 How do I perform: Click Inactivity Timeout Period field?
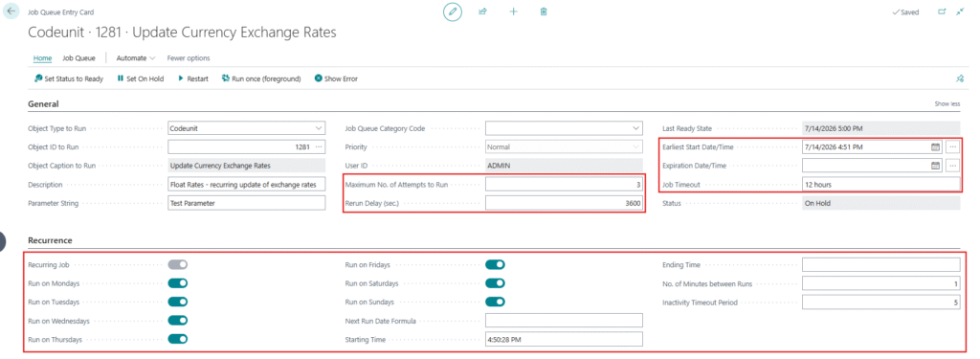point(881,303)
